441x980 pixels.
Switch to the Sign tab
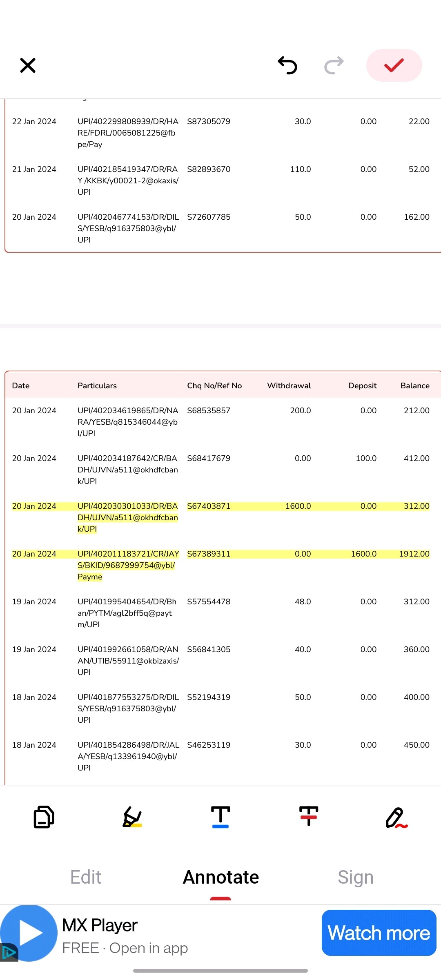[x=355, y=877]
